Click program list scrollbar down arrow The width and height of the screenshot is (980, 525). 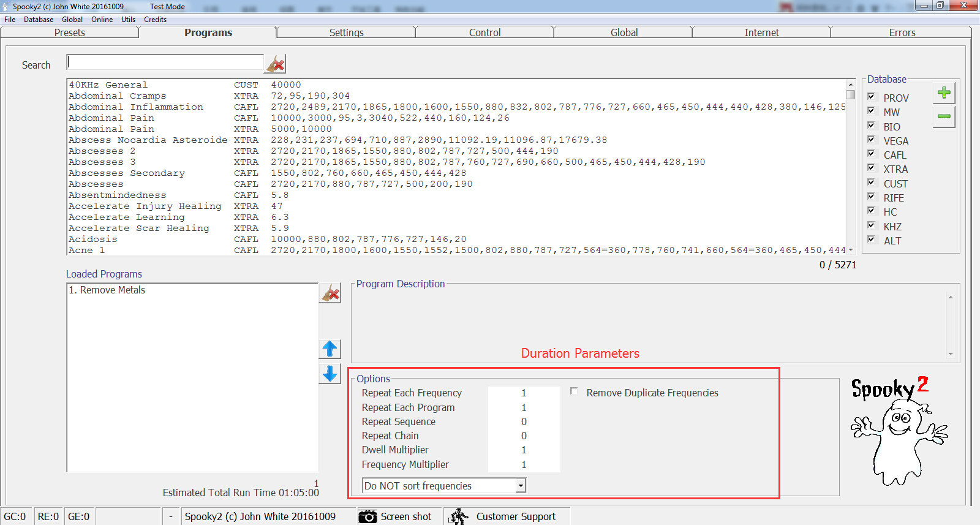851,249
